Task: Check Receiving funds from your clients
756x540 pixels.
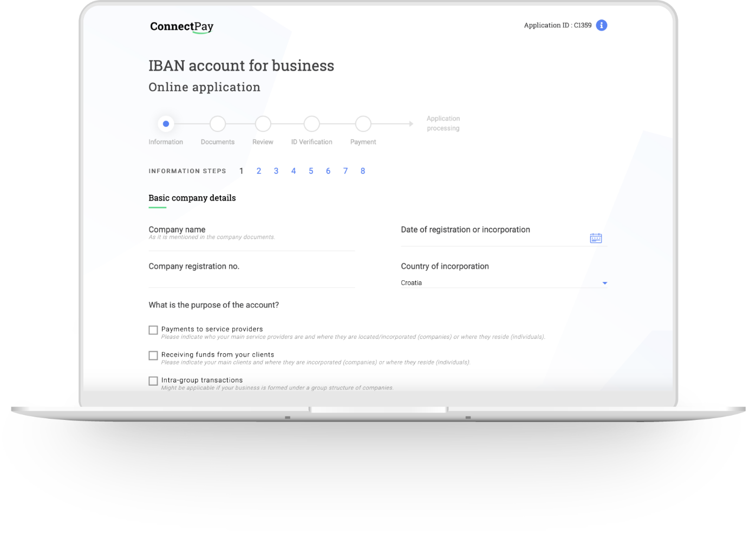Action: click(153, 355)
